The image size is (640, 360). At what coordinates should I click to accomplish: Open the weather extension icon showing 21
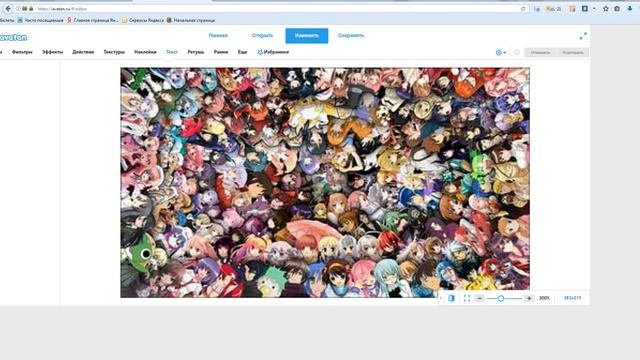[553, 9]
